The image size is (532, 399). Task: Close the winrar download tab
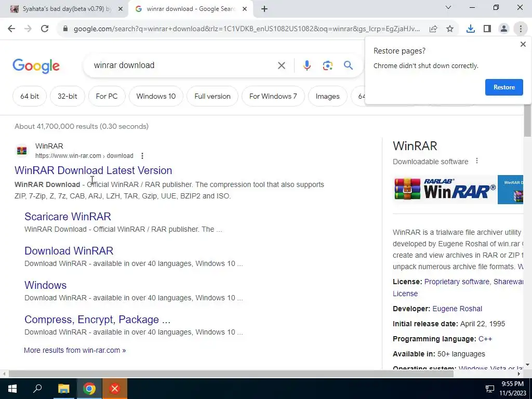(x=245, y=9)
